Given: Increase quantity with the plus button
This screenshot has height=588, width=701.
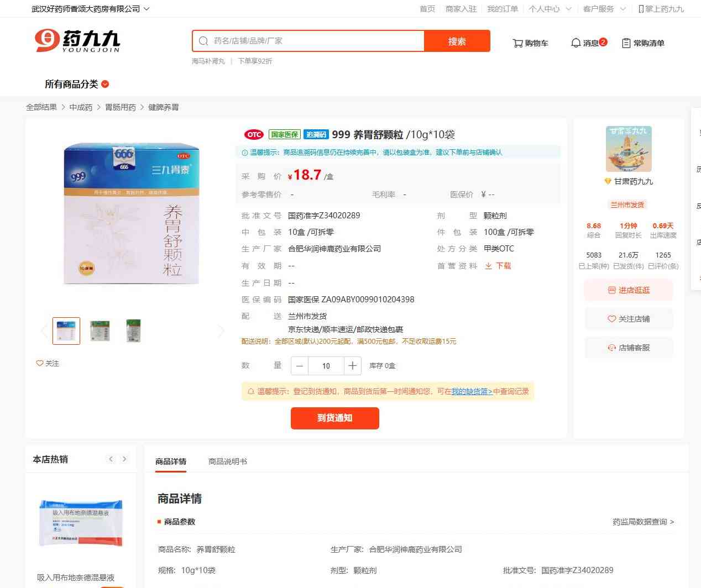Looking at the screenshot, I should point(352,366).
